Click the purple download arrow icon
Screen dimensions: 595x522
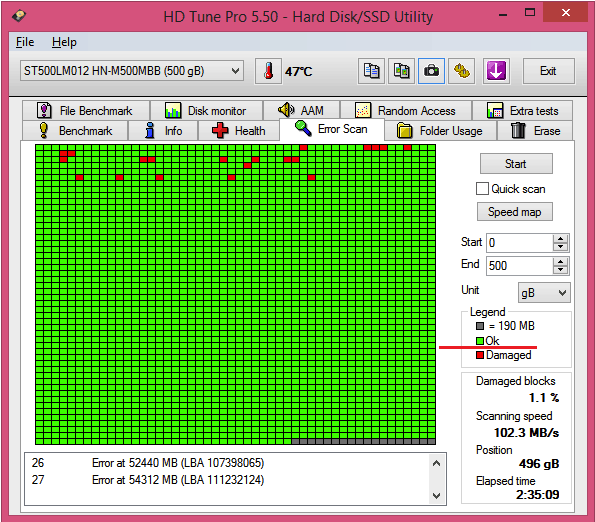pos(496,71)
